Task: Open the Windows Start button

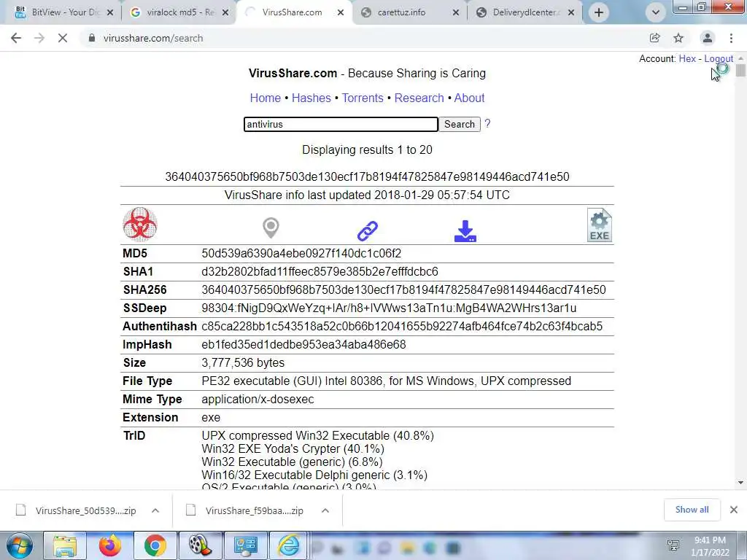Action: (x=19, y=545)
